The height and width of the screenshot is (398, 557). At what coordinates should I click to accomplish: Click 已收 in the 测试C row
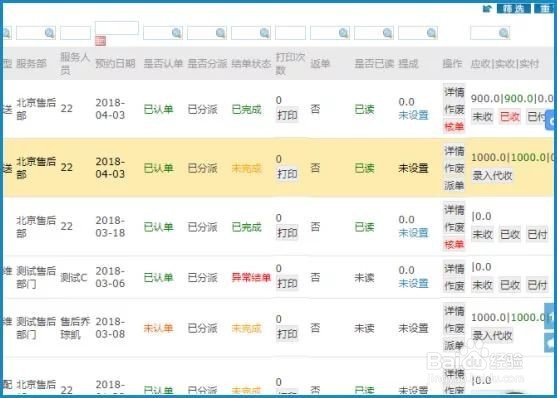[510, 285]
